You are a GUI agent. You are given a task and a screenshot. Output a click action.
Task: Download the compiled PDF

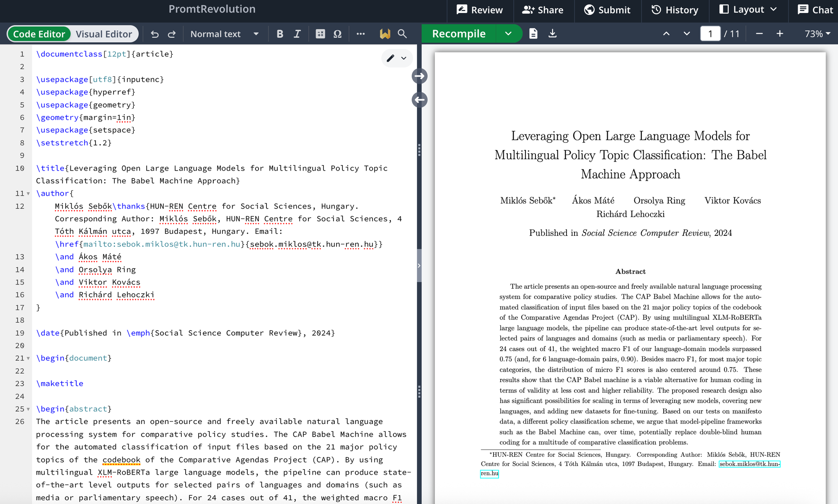point(553,34)
